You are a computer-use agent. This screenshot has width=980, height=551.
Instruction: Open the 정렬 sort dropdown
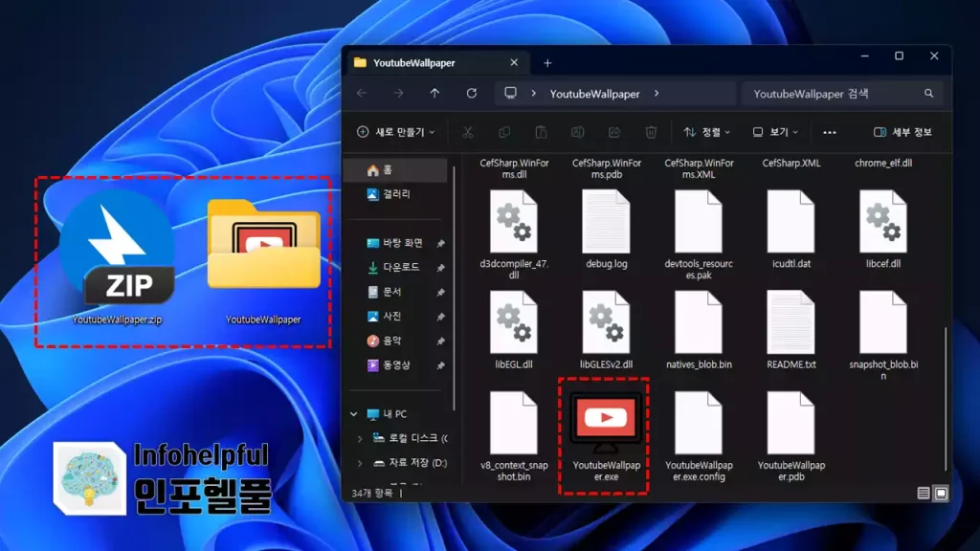[x=707, y=132]
